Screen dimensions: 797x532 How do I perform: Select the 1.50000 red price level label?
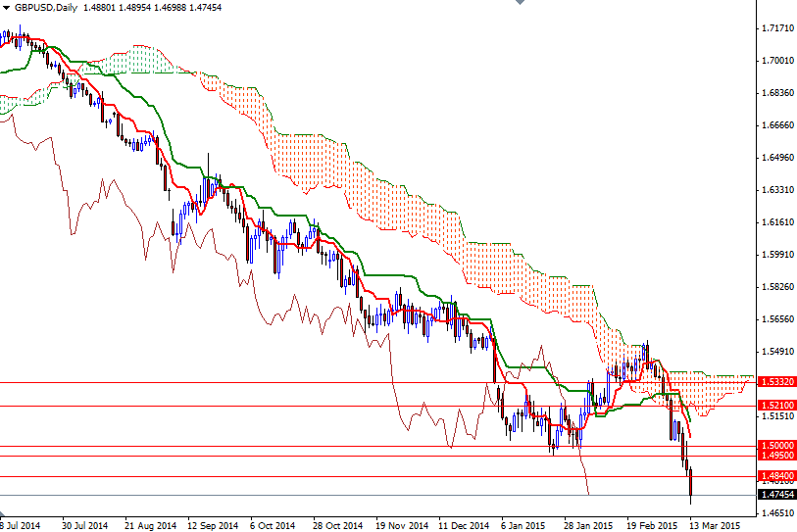pos(776,445)
